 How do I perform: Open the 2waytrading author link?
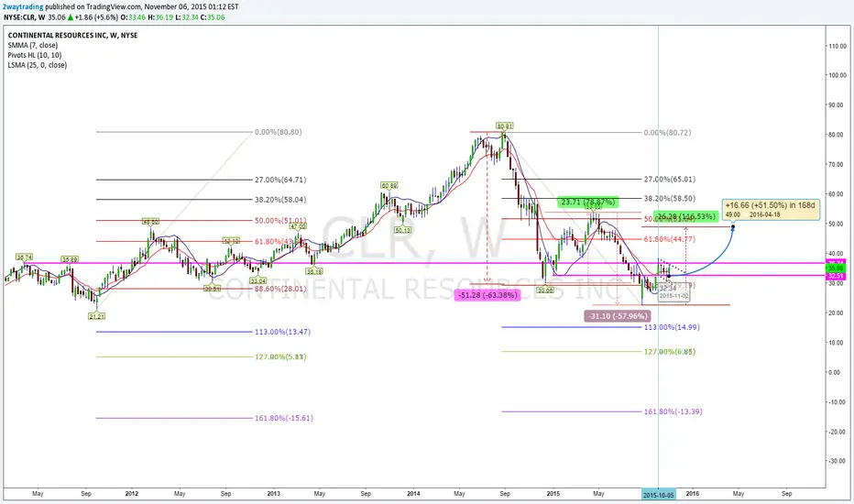23,7
